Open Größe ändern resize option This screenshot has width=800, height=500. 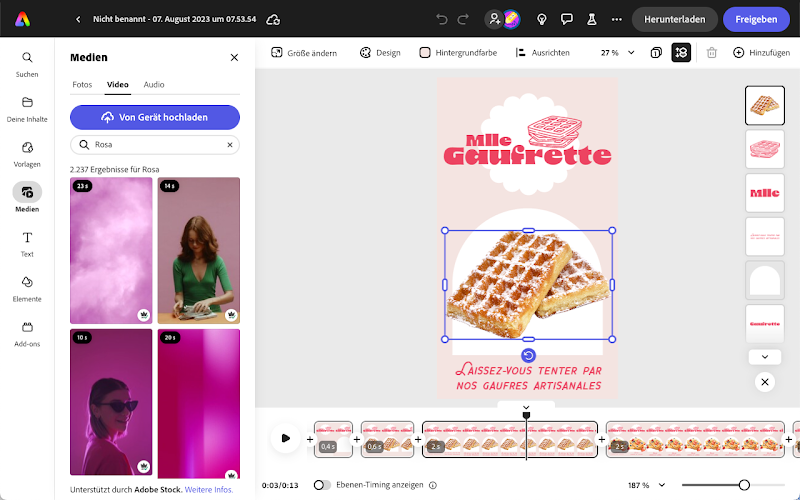[x=304, y=53]
